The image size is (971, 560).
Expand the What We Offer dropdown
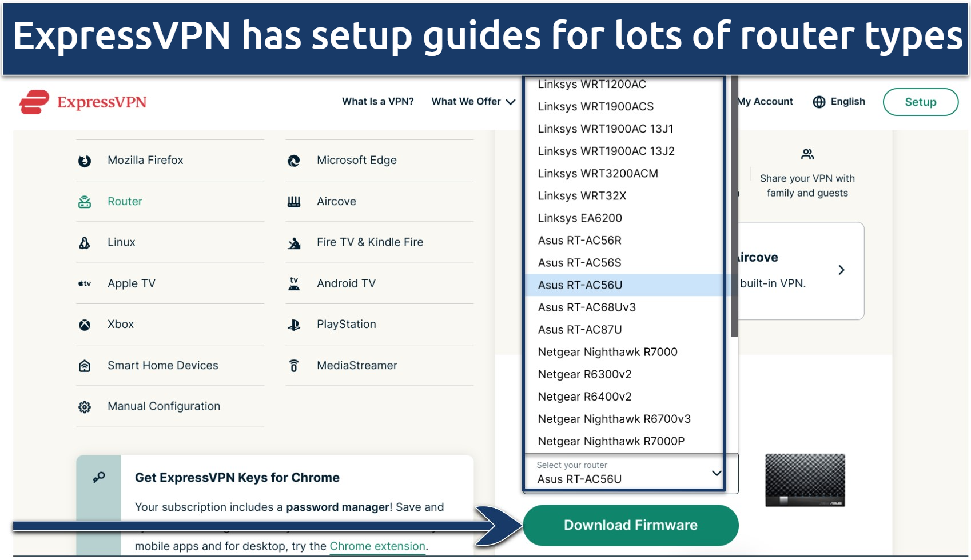[473, 101]
